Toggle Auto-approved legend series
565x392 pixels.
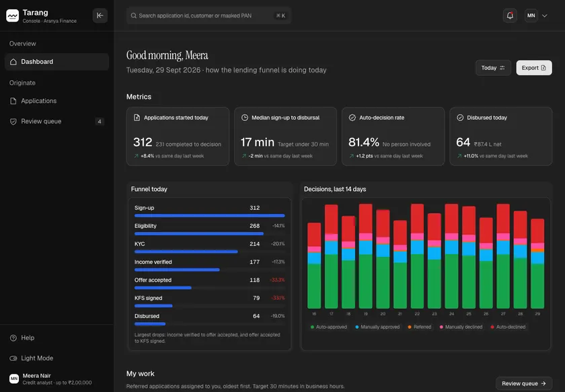coord(329,327)
